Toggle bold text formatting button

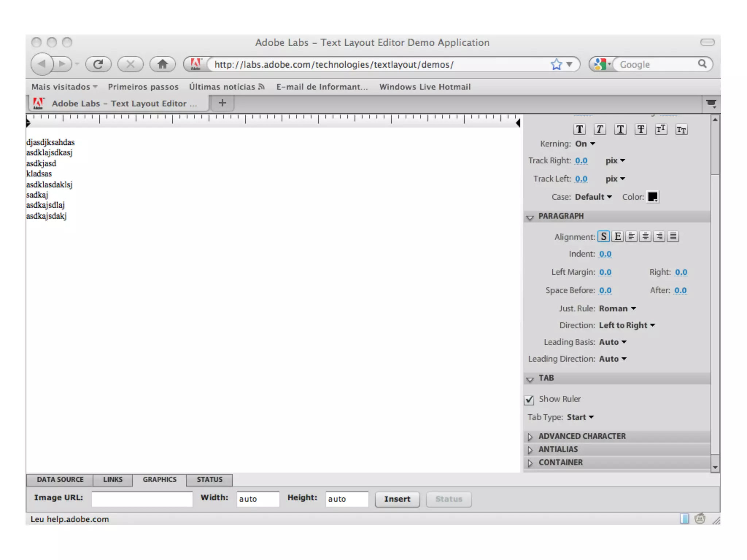coord(579,129)
